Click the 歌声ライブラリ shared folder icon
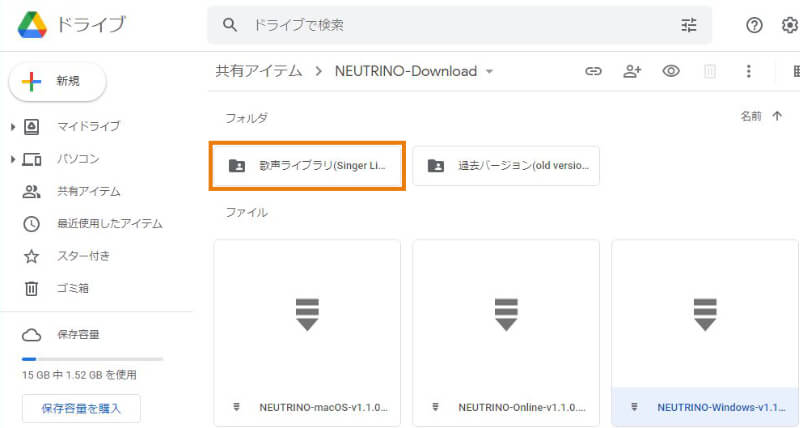Screen dimensions: 800x428 pyautogui.click(x=237, y=166)
